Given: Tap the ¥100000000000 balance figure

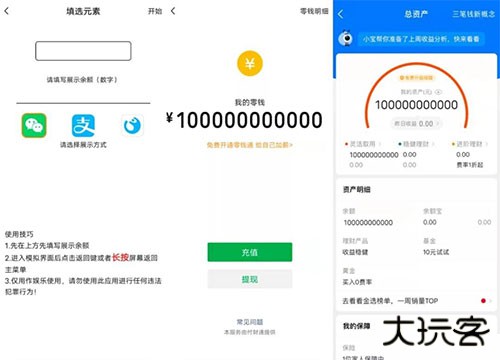Looking at the screenshot, I should pos(244,120).
